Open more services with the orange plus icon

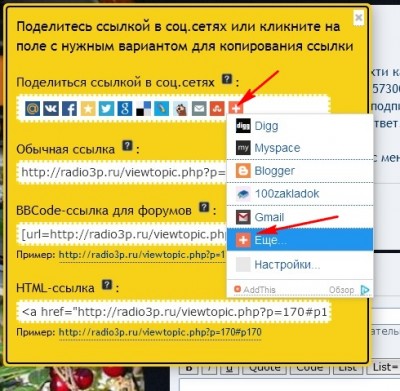pyautogui.click(x=236, y=109)
